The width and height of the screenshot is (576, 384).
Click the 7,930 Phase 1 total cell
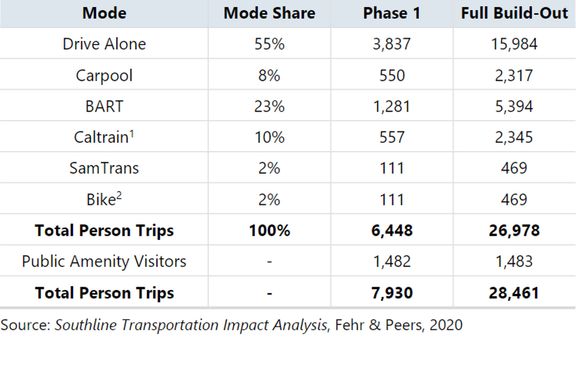point(392,293)
